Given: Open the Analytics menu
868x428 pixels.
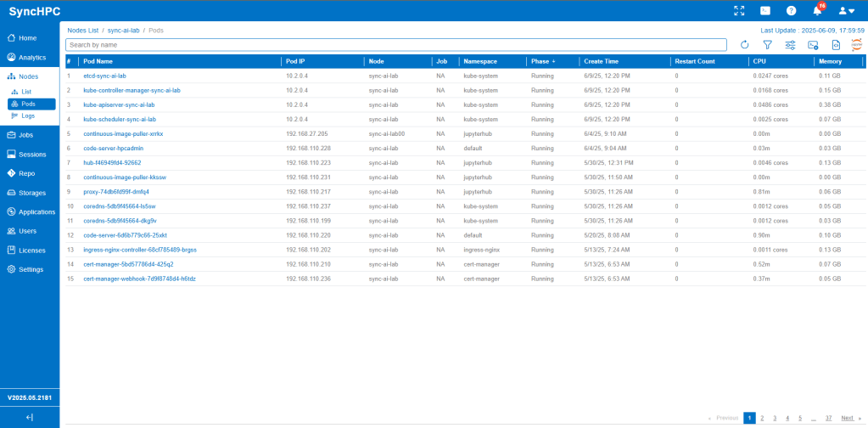Looking at the screenshot, I should tap(31, 58).
